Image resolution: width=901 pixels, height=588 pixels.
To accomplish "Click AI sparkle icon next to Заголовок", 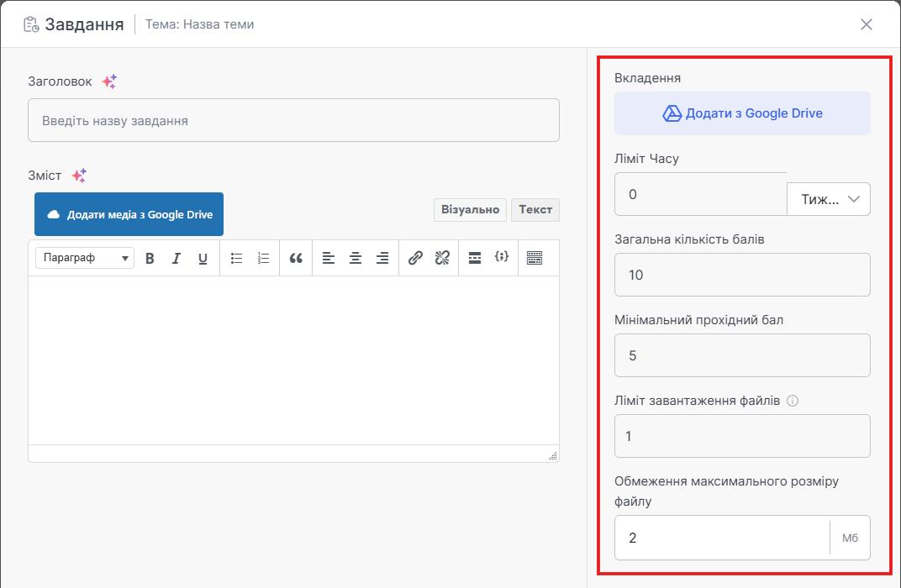I will [109, 81].
